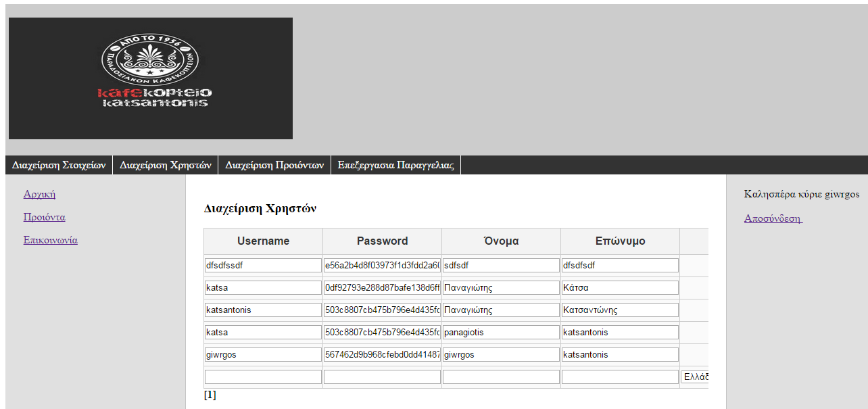Edit the username field in the panagiotis row
Image resolution: width=868 pixels, height=409 pixels.
tap(263, 333)
